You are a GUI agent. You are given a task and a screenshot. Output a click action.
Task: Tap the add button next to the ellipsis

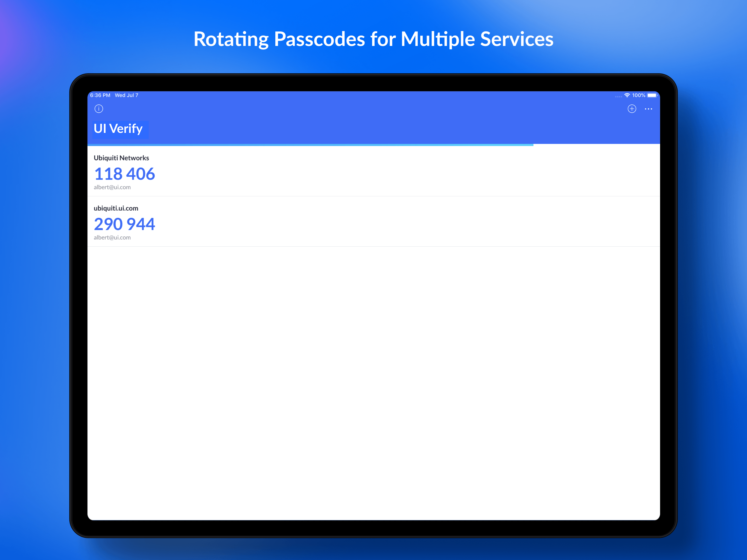pyautogui.click(x=632, y=109)
